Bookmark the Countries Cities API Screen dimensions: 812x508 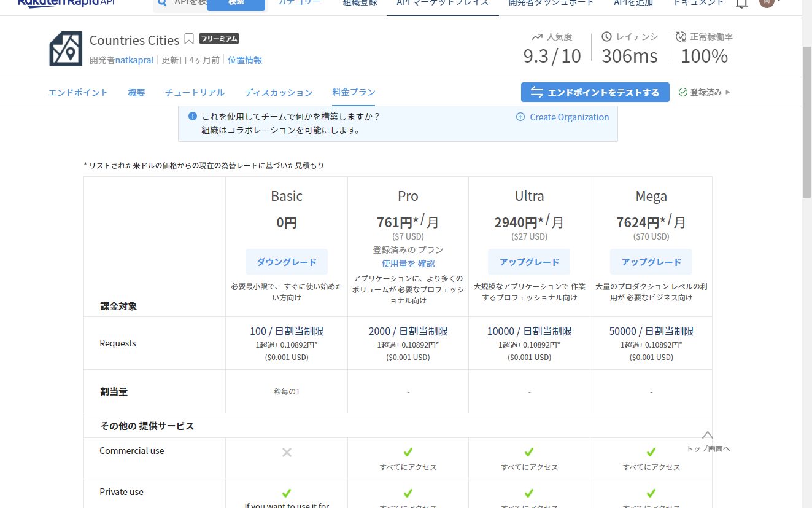[189, 39]
